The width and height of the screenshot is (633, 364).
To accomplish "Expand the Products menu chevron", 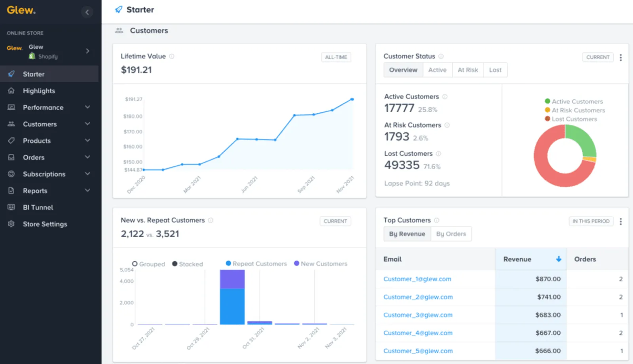I will click(x=87, y=140).
